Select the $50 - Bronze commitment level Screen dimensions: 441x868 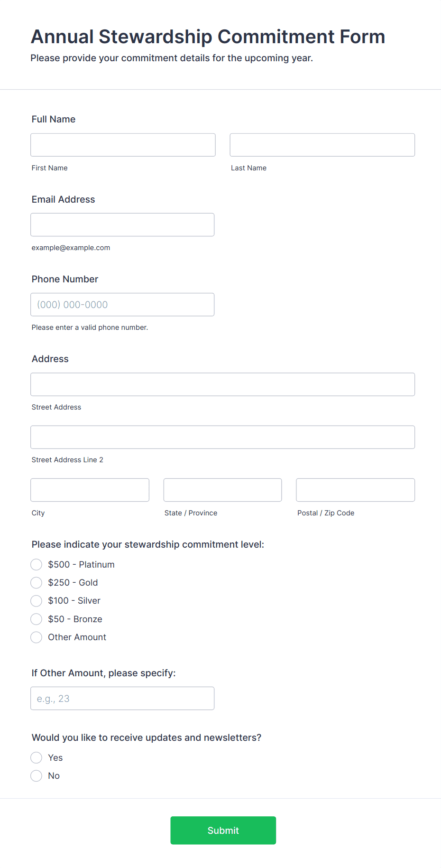36,619
